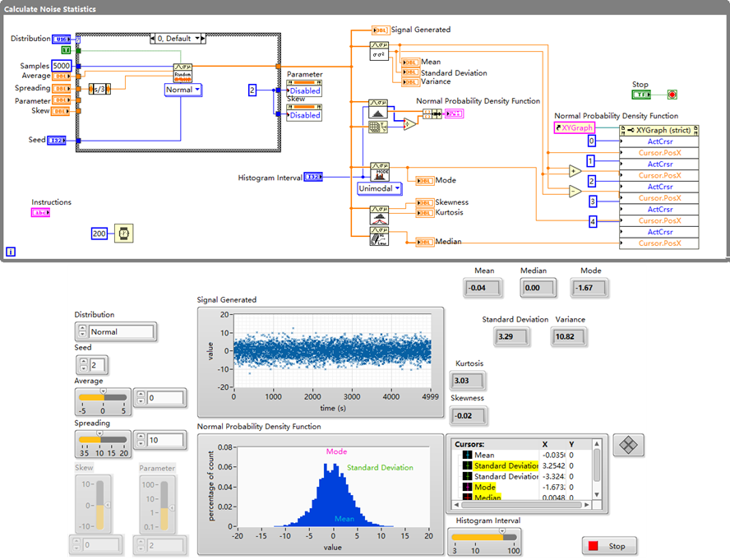This screenshot has height=560, width=730.
Task: Click the pink XYGraph reference node
Action: tap(575, 127)
